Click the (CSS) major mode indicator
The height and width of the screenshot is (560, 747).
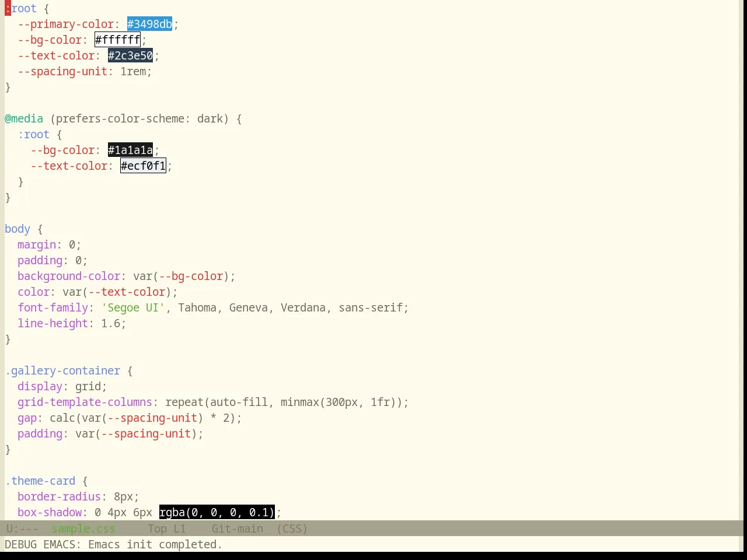pyautogui.click(x=292, y=528)
